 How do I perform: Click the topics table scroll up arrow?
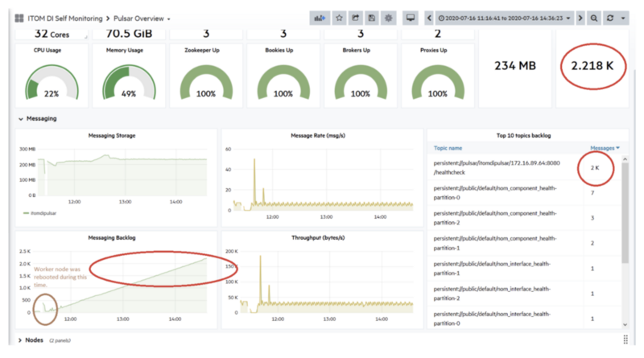[625, 158]
